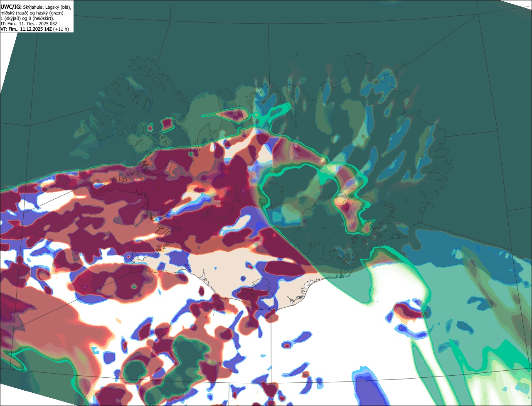
Task: Click the legend line 'miðský (rauð) og háský (græn).'
Action: 33,13
